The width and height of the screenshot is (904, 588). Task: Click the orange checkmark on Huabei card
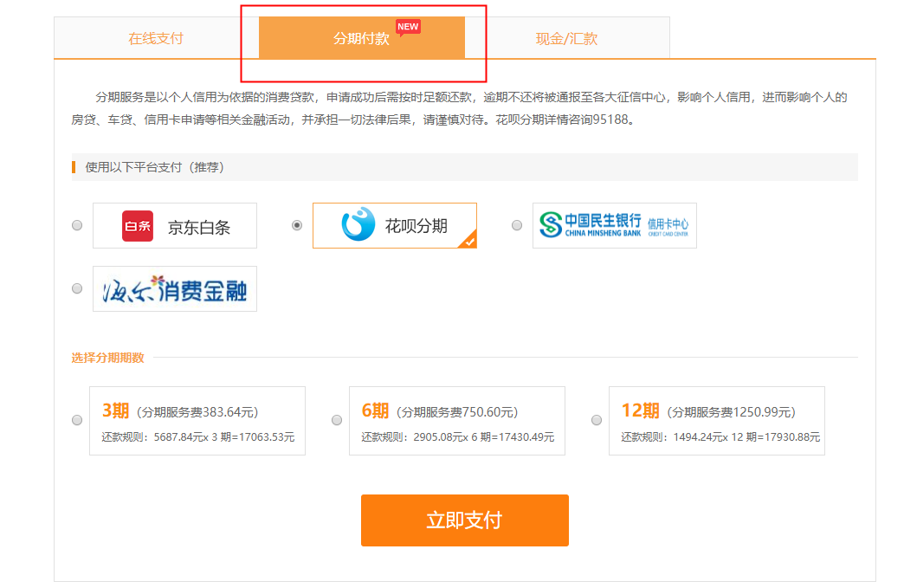(468, 242)
